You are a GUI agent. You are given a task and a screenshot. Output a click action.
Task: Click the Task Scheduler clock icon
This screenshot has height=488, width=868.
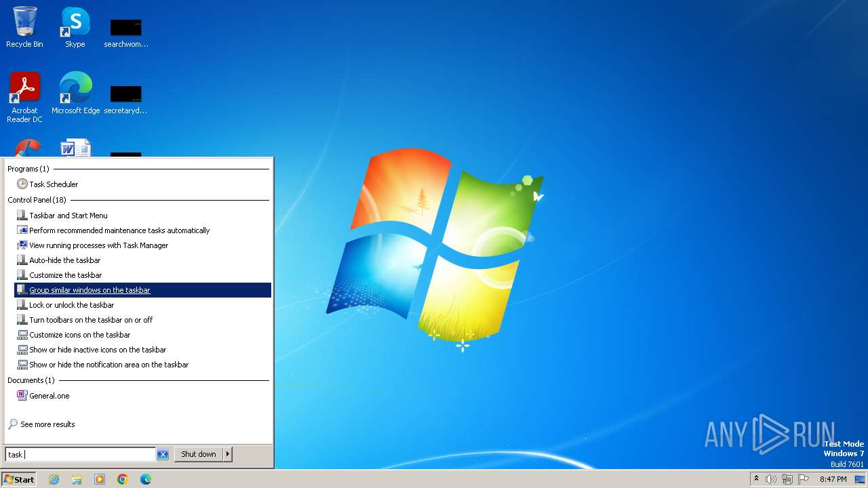[22, 184]
